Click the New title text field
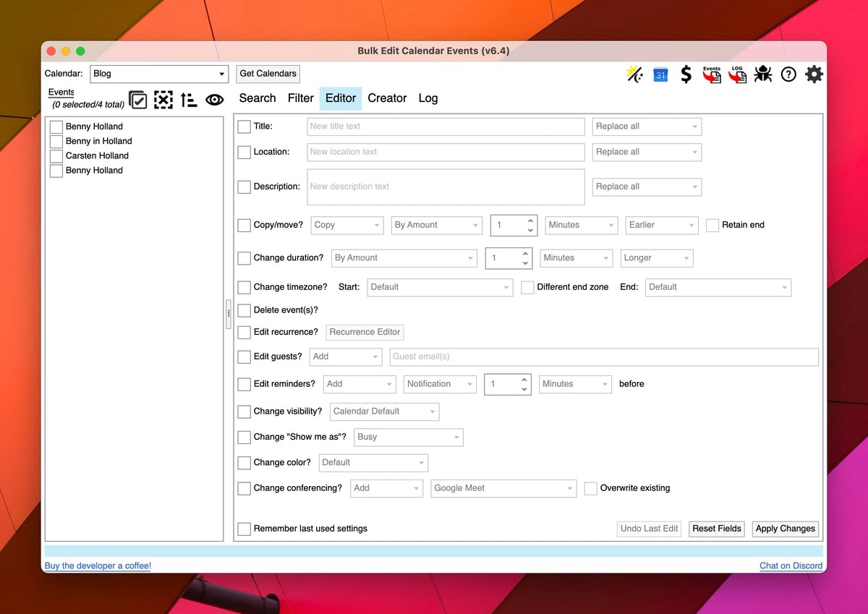This screenshot has height=614, width=868. [x=446, y=127]
